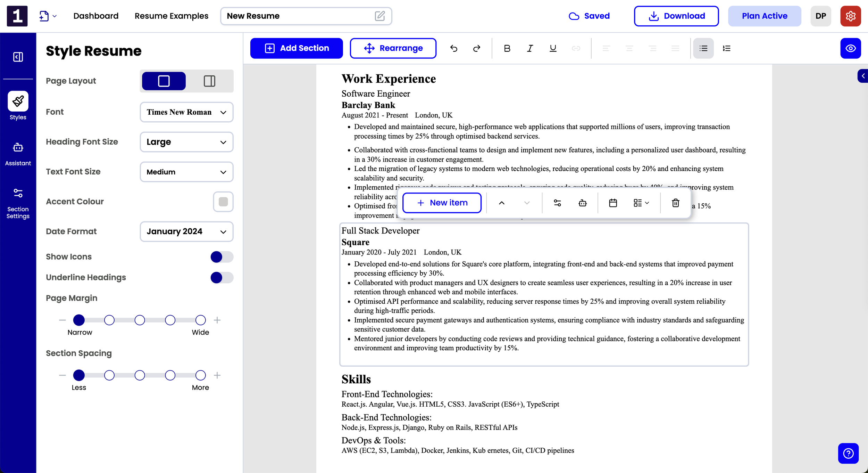Open the Accent Colour swatch
This screenshot has width=868, height=473.
coord(223,202)
